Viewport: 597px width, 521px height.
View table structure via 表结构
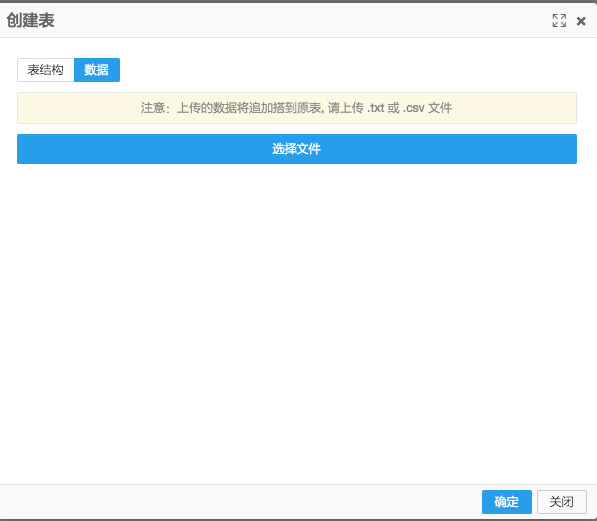[46, 70]
